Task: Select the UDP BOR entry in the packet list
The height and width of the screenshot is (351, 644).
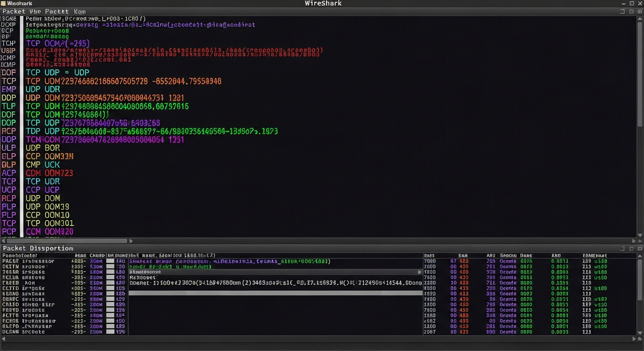Action: 44,148
